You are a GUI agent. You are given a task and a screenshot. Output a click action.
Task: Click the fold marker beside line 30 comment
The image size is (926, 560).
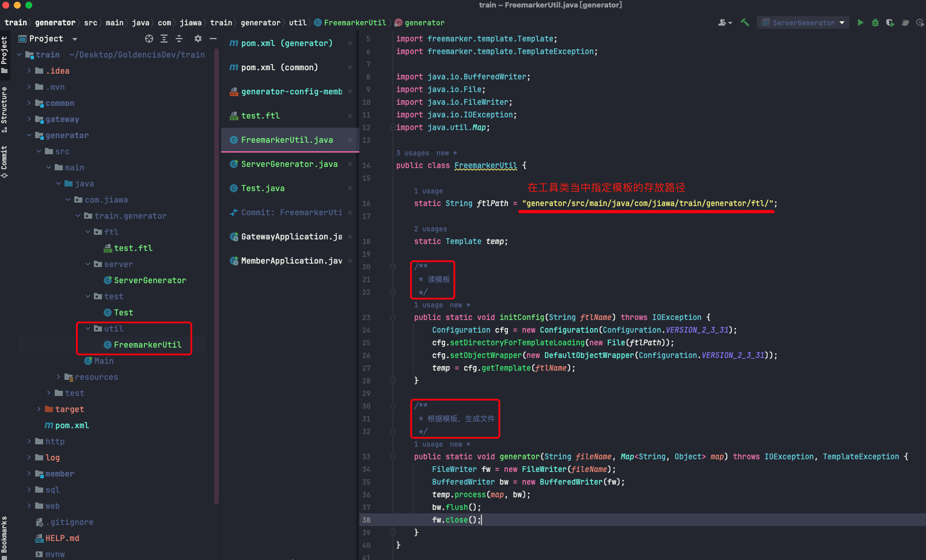393,406
